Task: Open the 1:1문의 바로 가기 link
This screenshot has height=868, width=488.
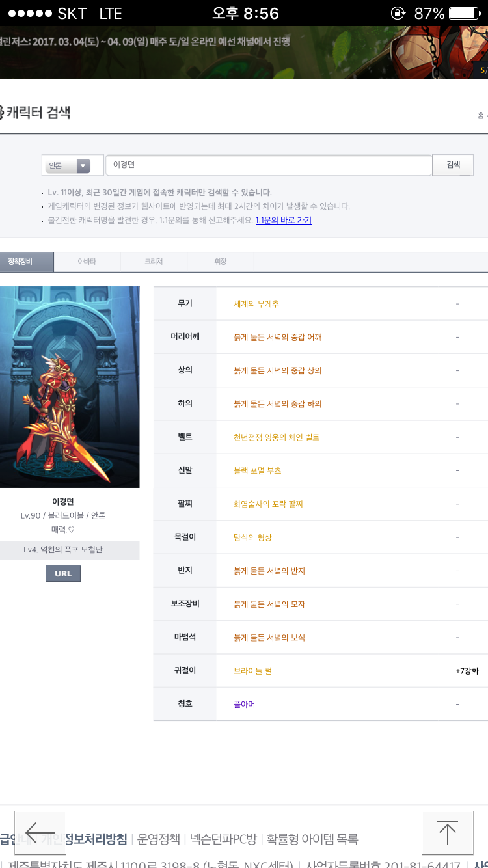Action: point(283,221)
